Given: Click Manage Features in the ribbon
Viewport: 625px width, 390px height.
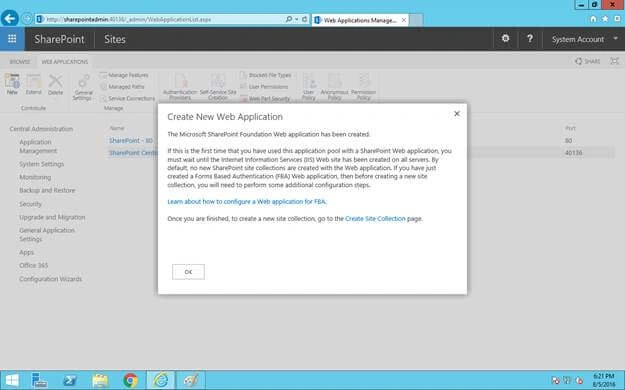Looking at the screenshot, I should coord(124,75).
